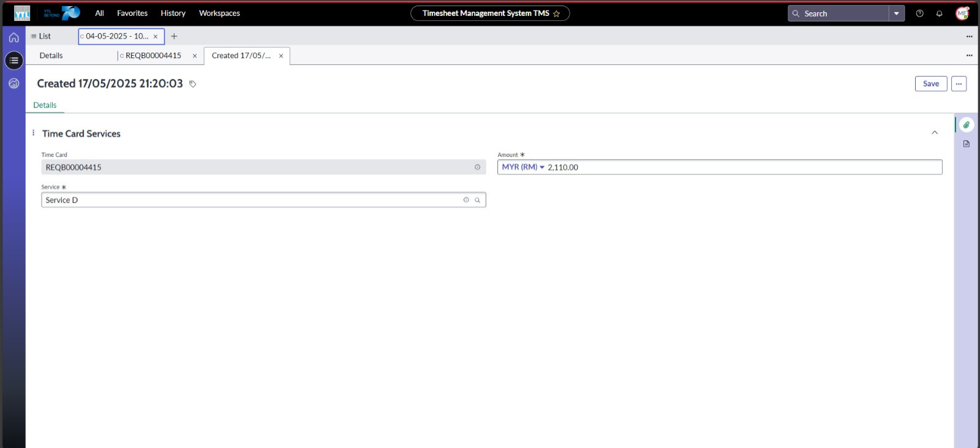Open the Help question mark icon
Screen dimensions: 980x448
coord(919,13)
